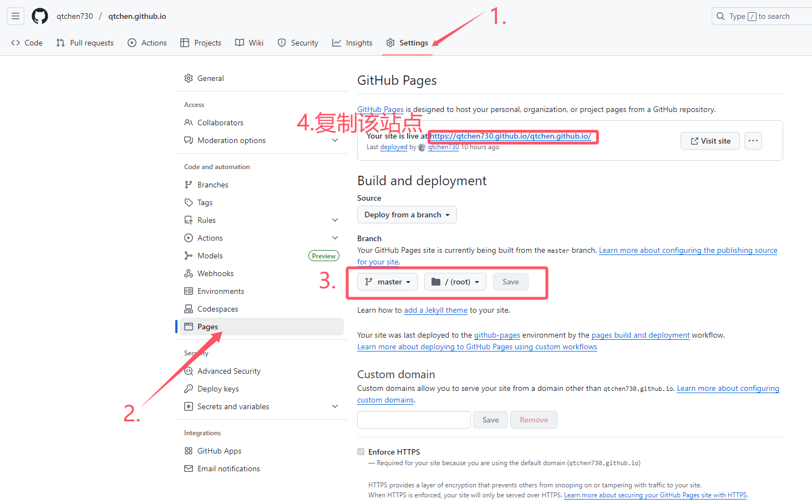Toggle the Enforce HTTPS checkbox

361,452
